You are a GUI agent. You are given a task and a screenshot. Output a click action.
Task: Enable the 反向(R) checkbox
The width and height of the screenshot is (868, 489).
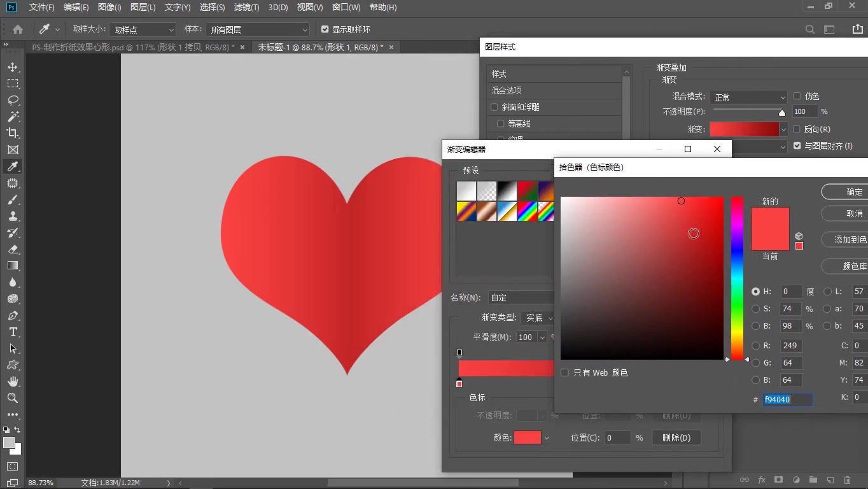pyautogui.click(x=797, y=129)
